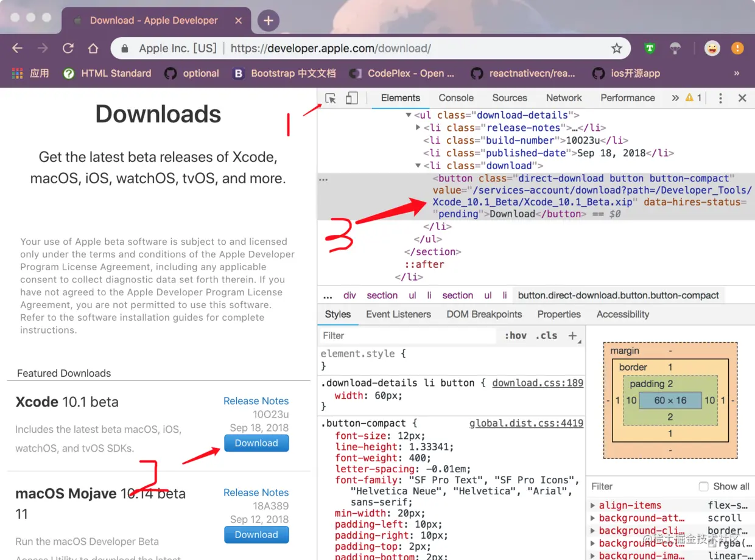The height and width of the screenshot is (560, 755).
Task: Click the warning count indicator
Action: pos(694,98)
